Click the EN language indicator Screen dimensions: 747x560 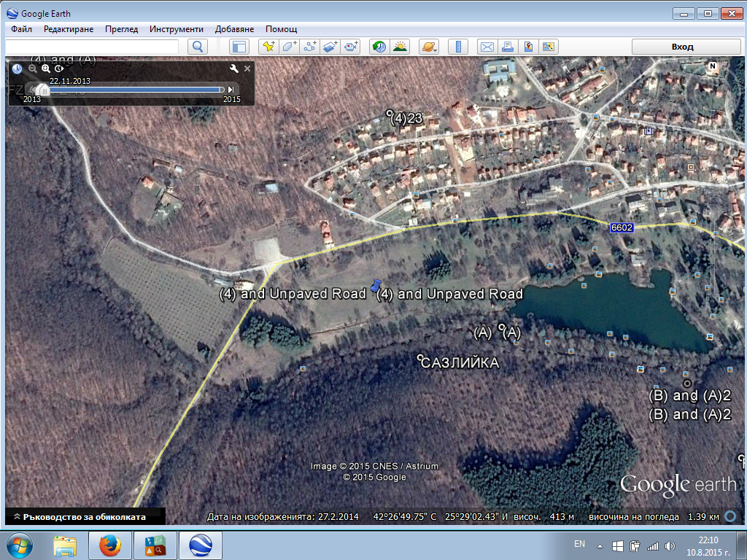[x=579, y=544]
